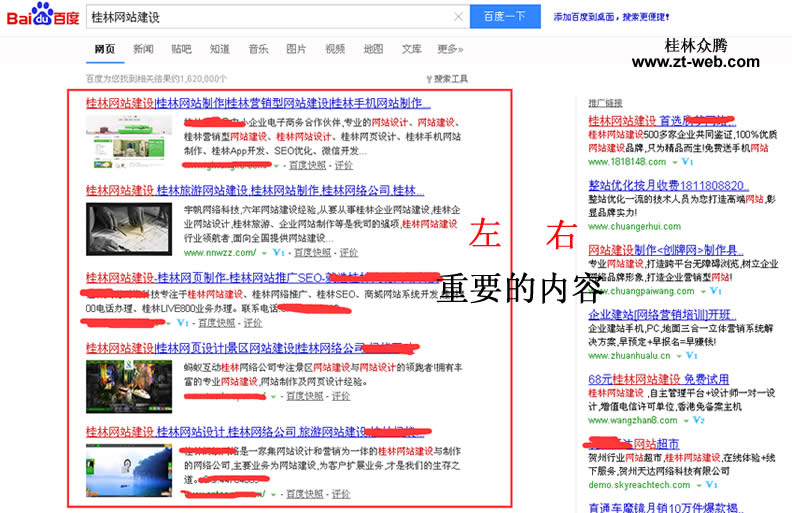Open result 桂林网站建设|桂林网页设计|景区网站建设 title
792x513 pixels.
pyautogui.click(x=252, y=348)
